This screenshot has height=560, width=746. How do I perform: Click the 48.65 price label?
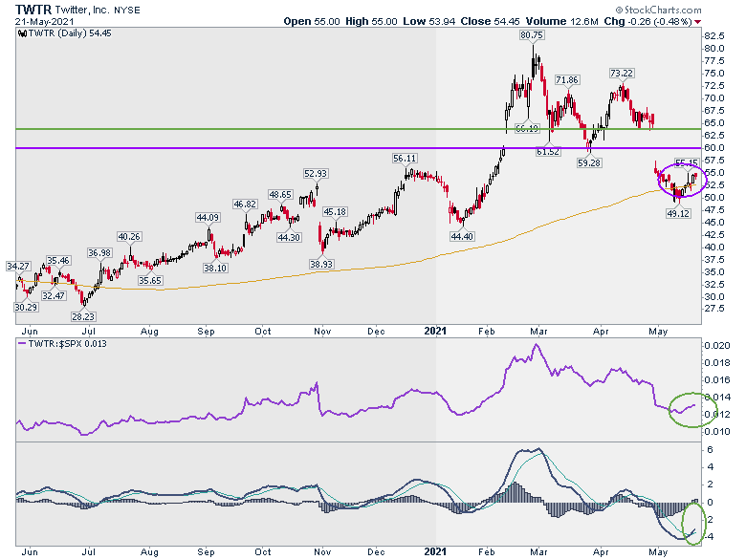tap(280, 194)
